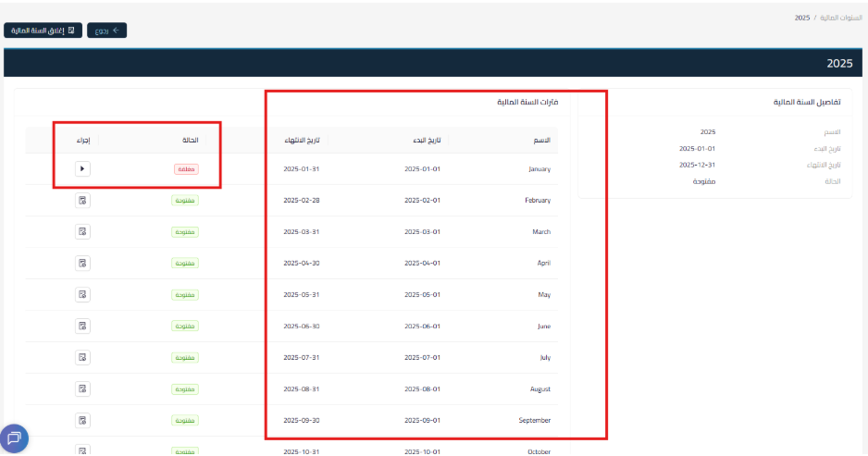Viewport: 868px width, 456px height.
Task: Click start date 2025-06-01
Action: tap(422, 327)
